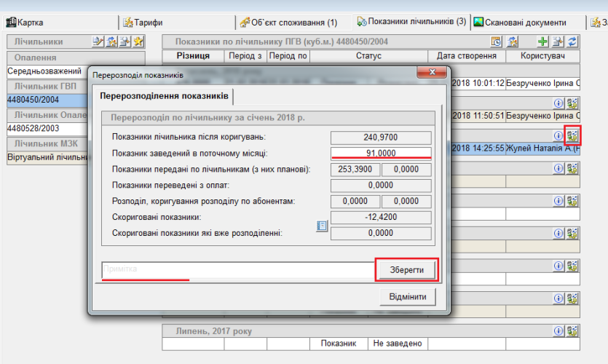Click the info icon above Липень 2017 row
The height and width of the screenshot is (364, 608).
click(x=558, y=298)
